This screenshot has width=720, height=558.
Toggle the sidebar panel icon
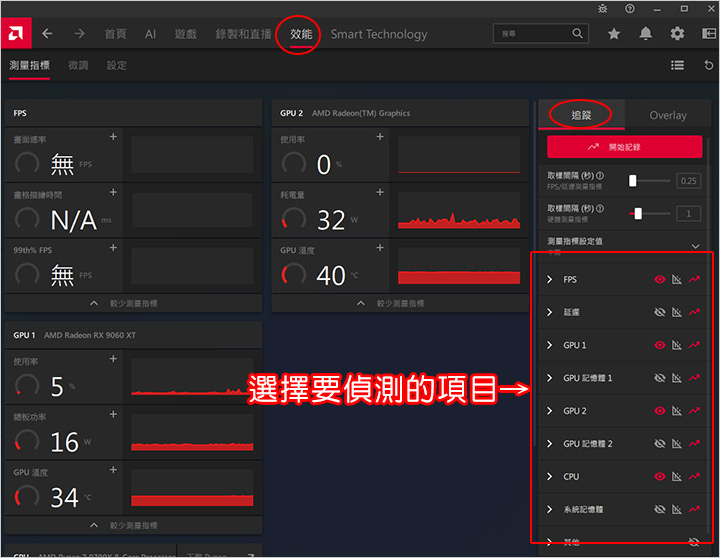pyautogui.click(x=709, y=34)
